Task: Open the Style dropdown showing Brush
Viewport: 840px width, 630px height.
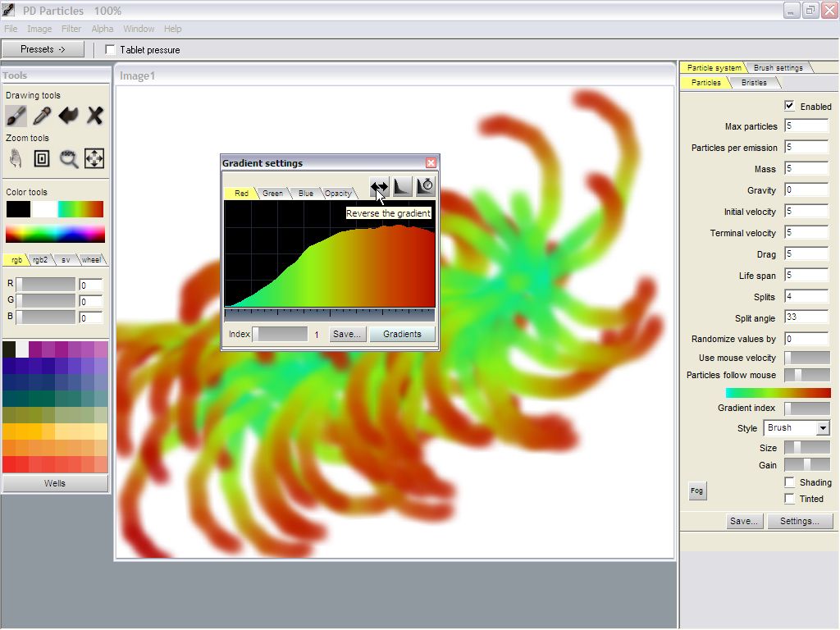Action: tap(797, 428)
